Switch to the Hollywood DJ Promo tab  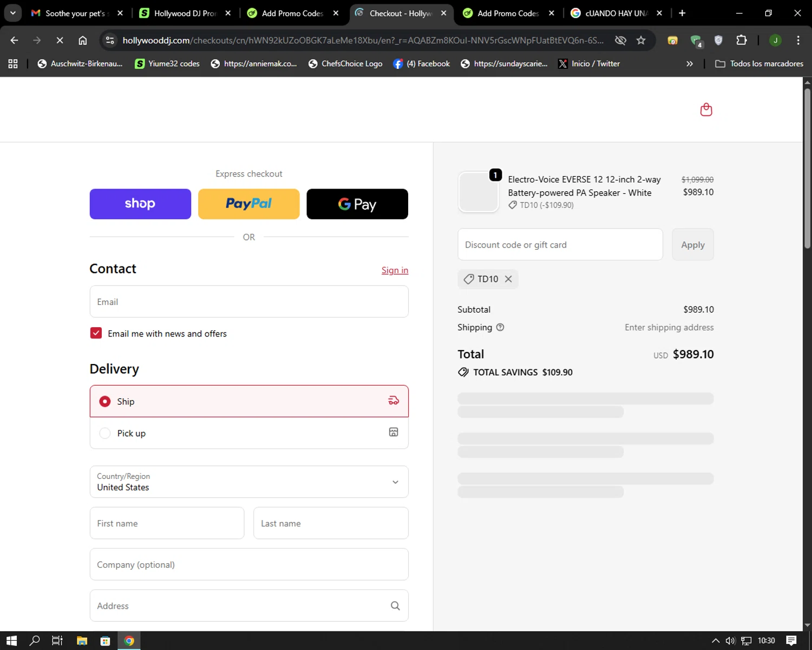(x=185, y=13)
